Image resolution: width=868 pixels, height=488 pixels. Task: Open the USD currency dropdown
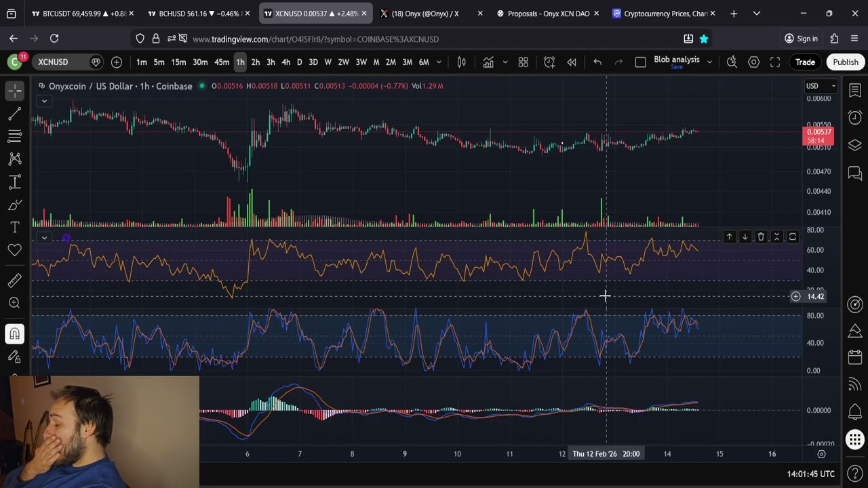coord(821,86)
